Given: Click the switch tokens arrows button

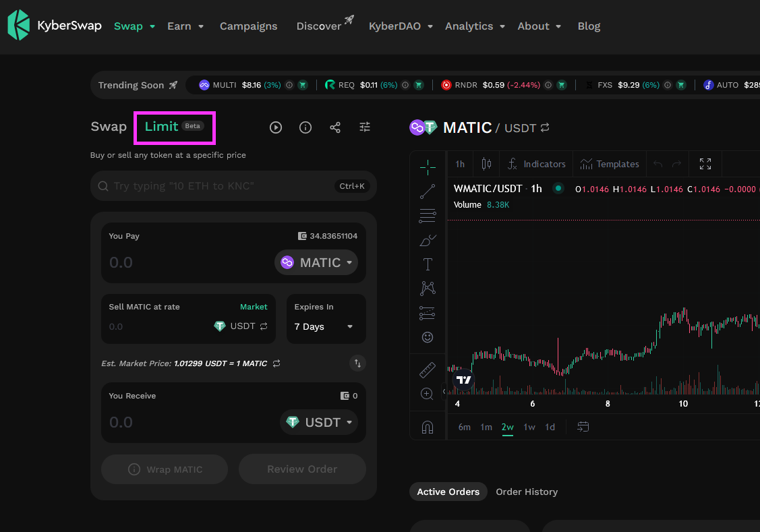Looking at the screenshot, I should 357,363.
